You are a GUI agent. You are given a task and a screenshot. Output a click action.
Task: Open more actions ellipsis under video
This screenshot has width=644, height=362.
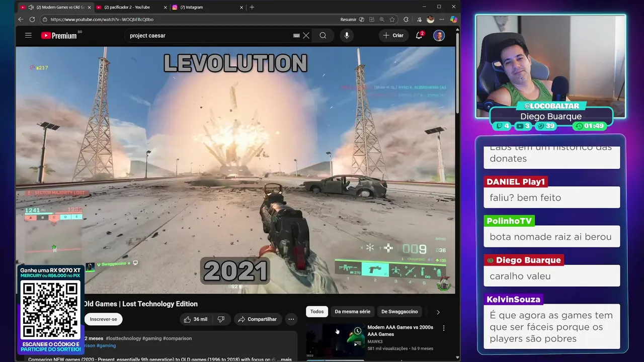(x=291, y=319)
